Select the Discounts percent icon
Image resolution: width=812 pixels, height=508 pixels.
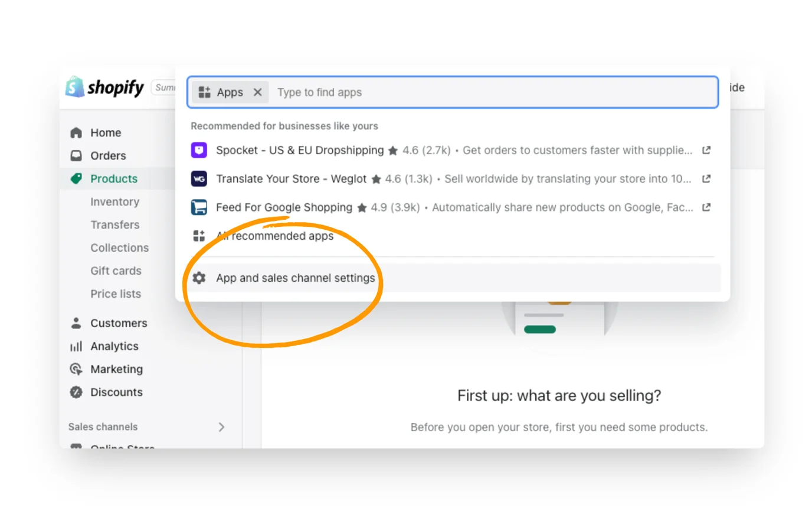(x=76, y=392)
